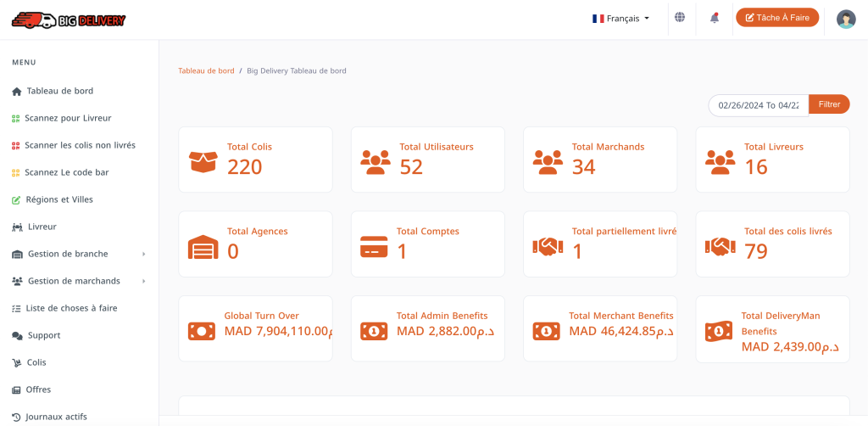
Task: Open the user profile avatar
Action: 846,19
